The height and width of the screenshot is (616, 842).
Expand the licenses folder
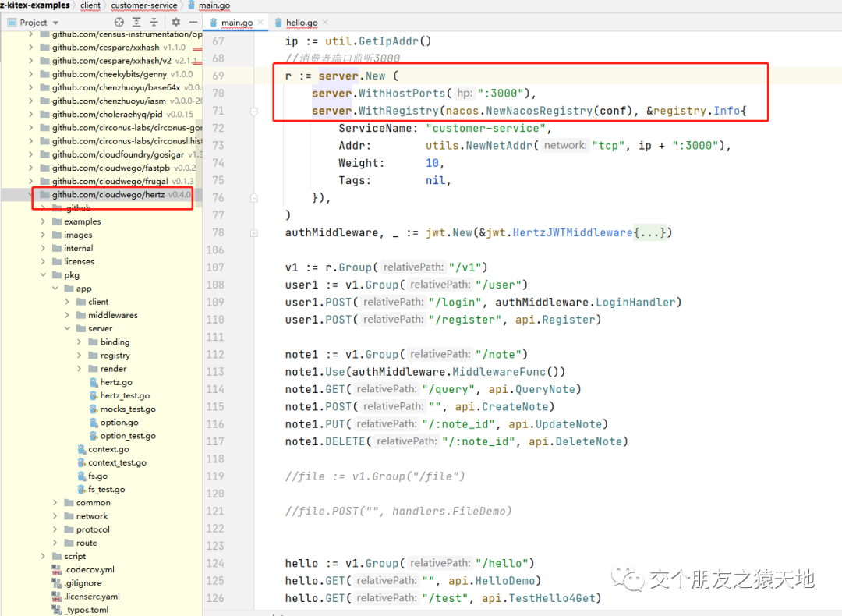pos(43,261)
